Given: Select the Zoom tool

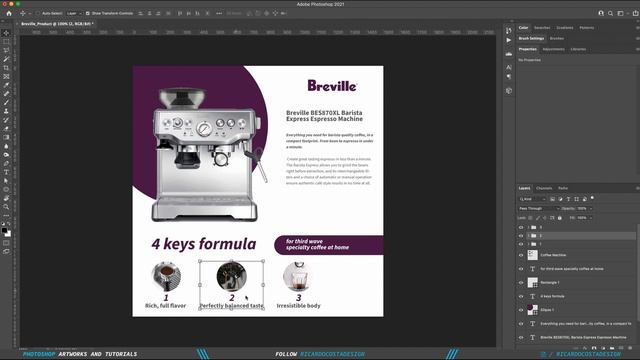Looking at the screenshot, I should point(6,207).
